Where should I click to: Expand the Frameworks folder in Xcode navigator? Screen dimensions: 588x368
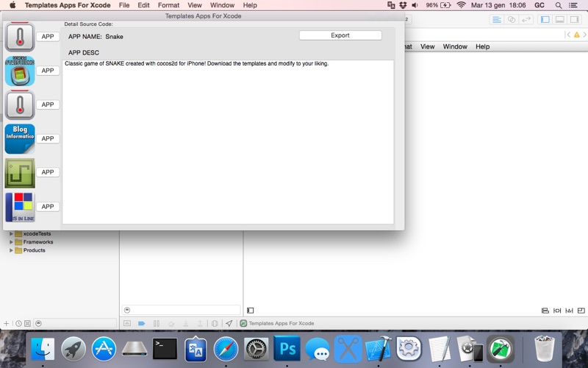11,242
